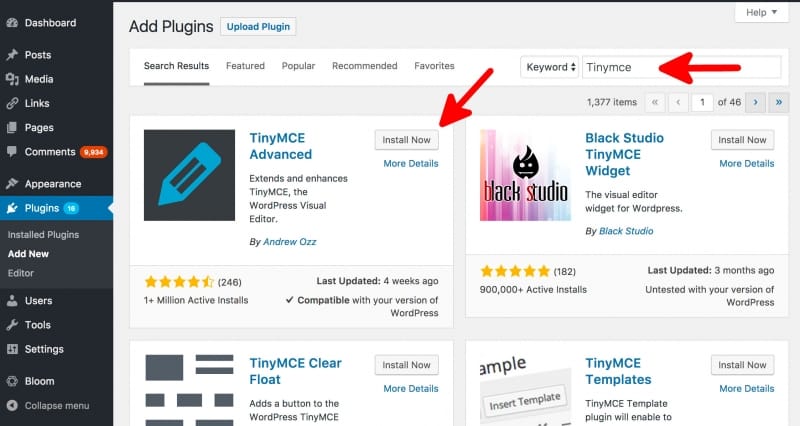This screenshot has width=800, height=426.
Task: Open the Keyword search type dropdown
Action: tap(549, 67)
